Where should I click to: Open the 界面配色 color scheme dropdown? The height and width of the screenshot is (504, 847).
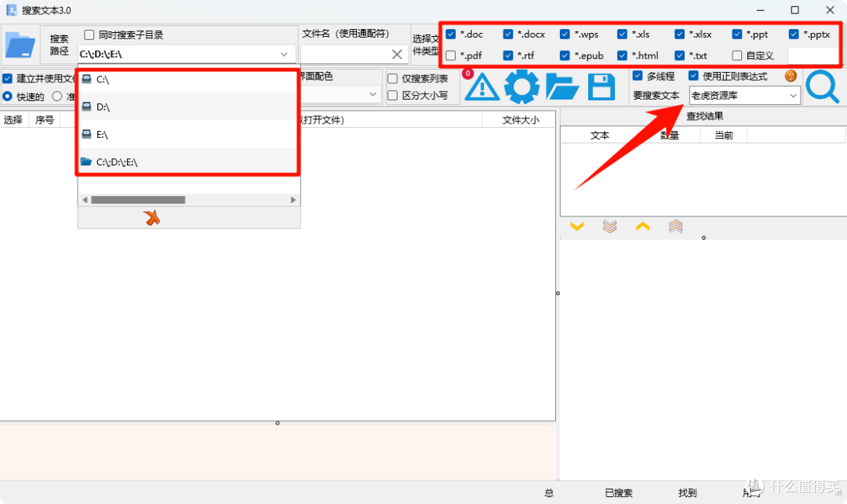[x=373, y=94]
